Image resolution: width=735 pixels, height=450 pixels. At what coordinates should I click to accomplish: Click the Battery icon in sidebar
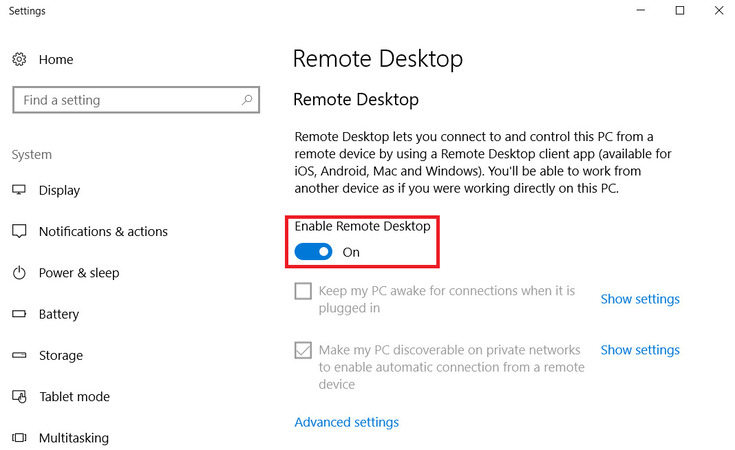[x=19, y=314]
